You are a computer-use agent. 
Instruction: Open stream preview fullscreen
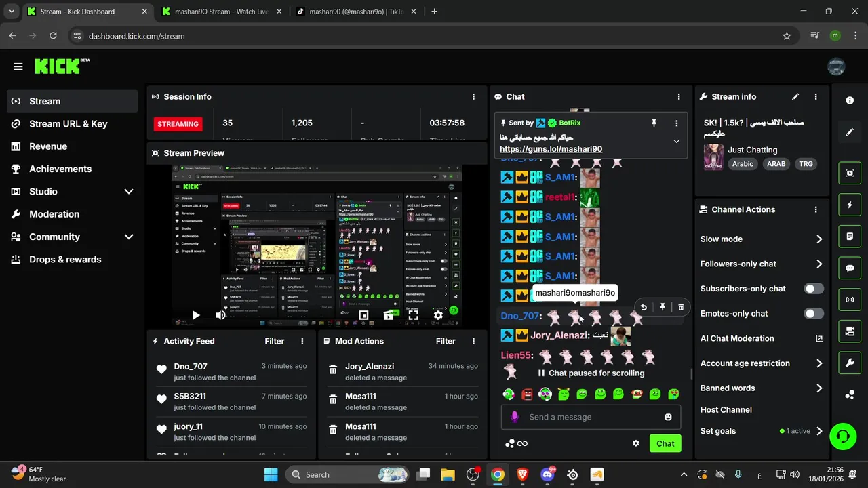point(413,314)
